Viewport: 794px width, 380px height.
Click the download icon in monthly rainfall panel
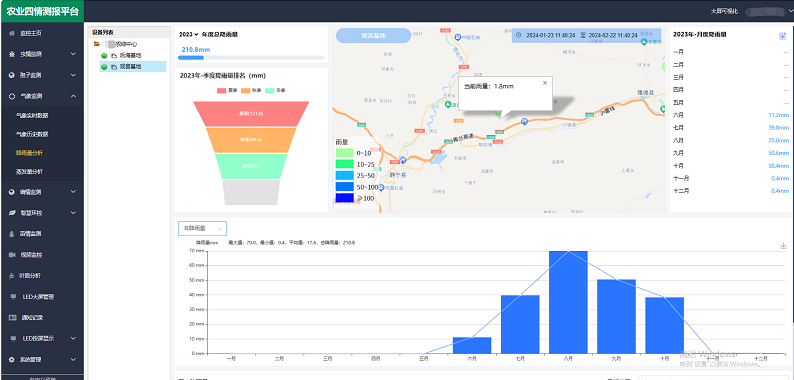(782, 35)
